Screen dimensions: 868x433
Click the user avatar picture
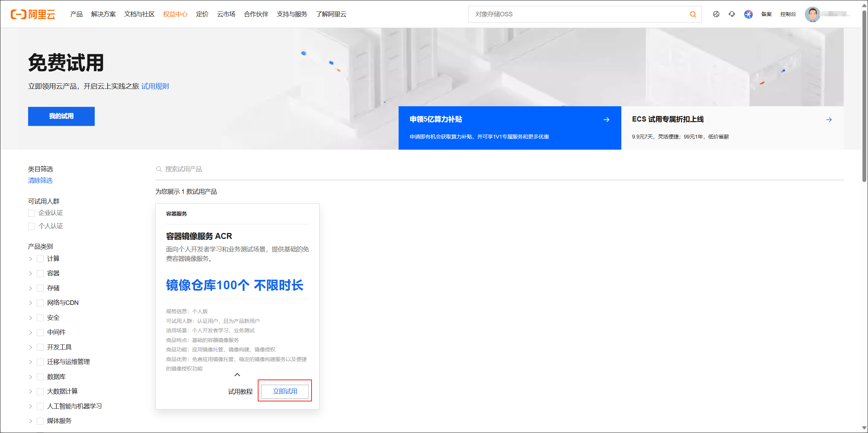coord(812,14)
